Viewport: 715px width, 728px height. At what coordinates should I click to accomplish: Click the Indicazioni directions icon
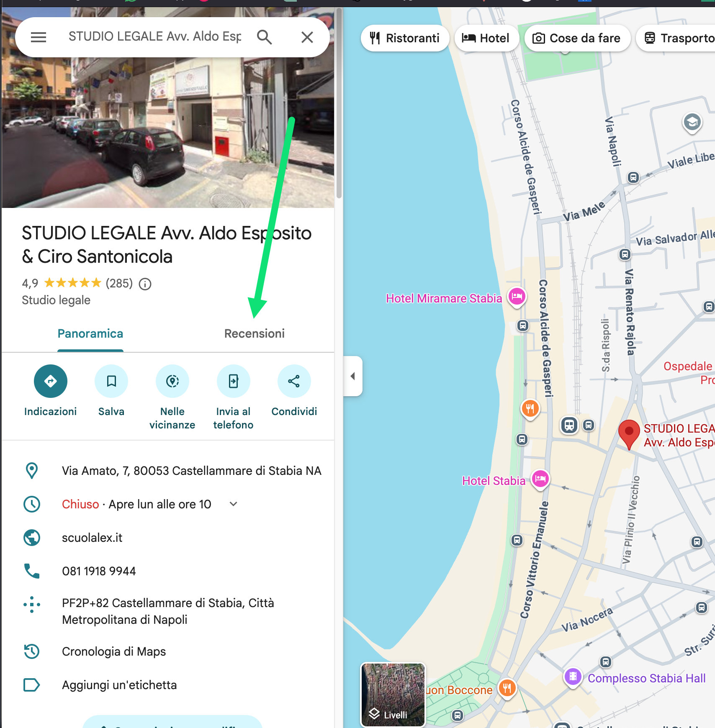[50, 381]
